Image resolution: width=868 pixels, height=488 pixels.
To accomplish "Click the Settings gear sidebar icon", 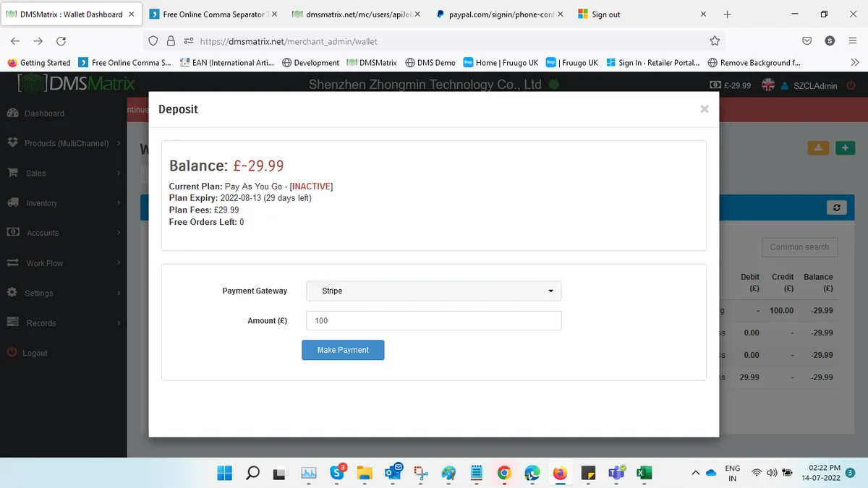I will (12, 293).
